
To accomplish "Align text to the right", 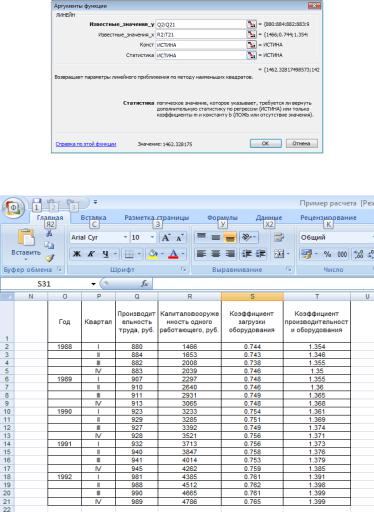I will click(x=230, y=254).
